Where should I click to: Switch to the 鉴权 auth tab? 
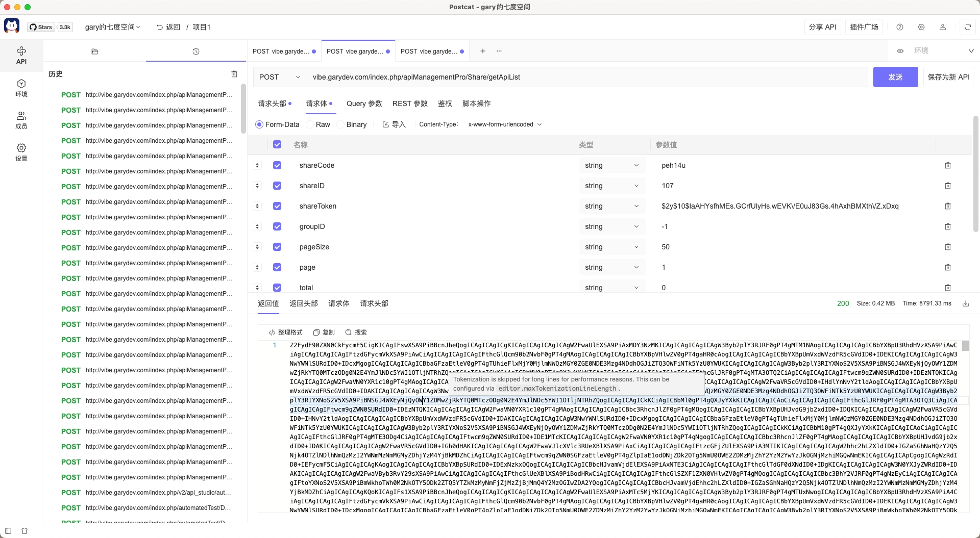(x=445, y=104)
